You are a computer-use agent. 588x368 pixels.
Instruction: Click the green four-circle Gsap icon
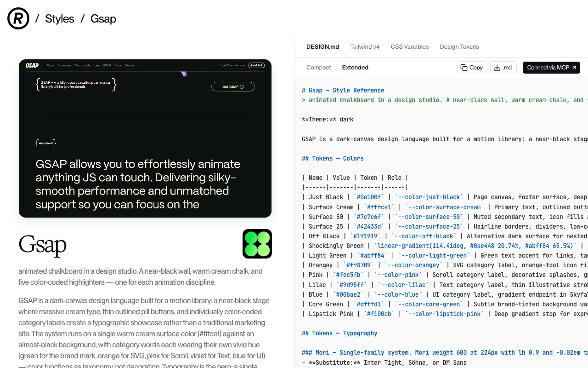[x=257, y=244]
